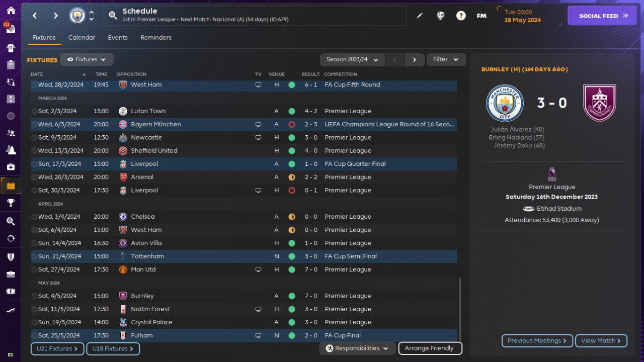Viewport: 644px width, 362px height.
Task: Click the Opposition column header
Action: click(131, 74)
